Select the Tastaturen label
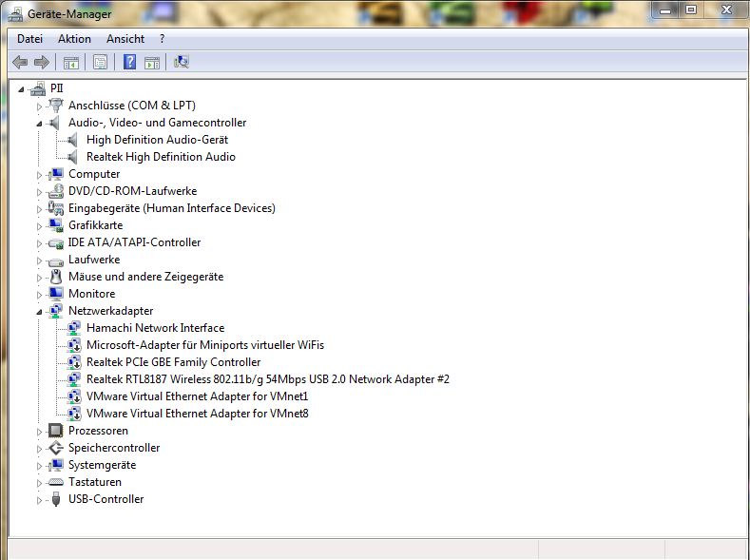Screen dimensions: 750x560 [x=95, y=482]
